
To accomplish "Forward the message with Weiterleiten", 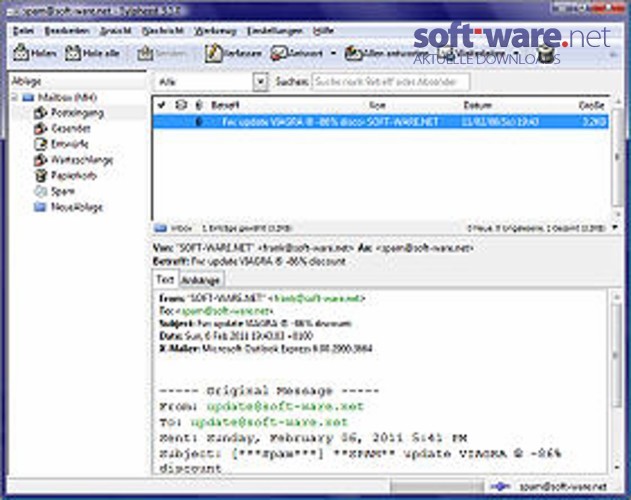I will click(473, 53).
